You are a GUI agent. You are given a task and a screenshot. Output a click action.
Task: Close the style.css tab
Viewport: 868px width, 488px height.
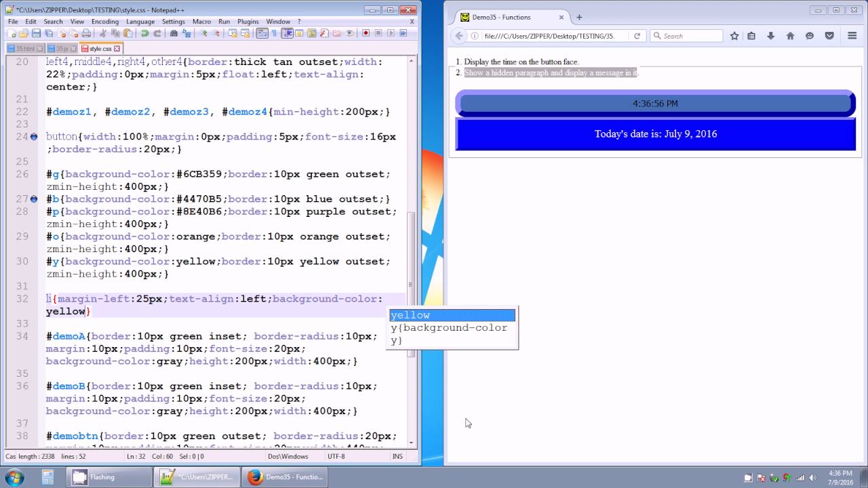click(x=117, y=49)
